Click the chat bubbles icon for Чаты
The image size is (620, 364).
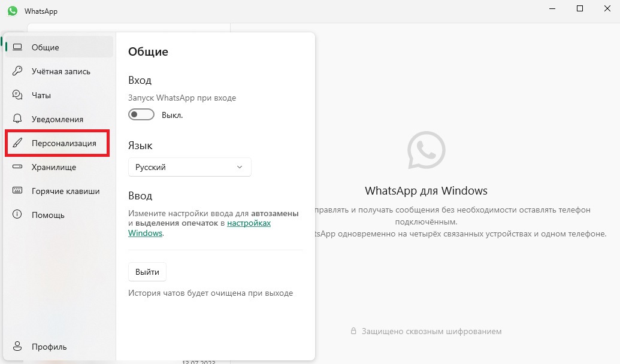[x=17, y=95]
